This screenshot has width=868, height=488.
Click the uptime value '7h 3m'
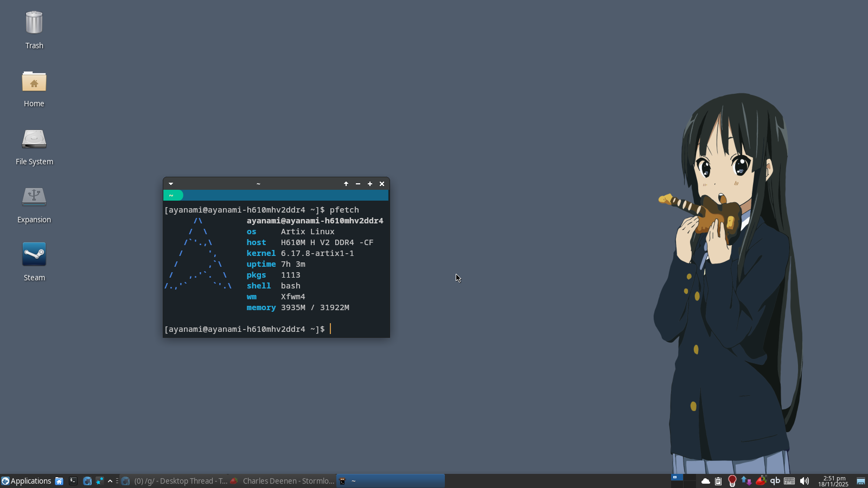pyautogui.click(x=293, y=264)
